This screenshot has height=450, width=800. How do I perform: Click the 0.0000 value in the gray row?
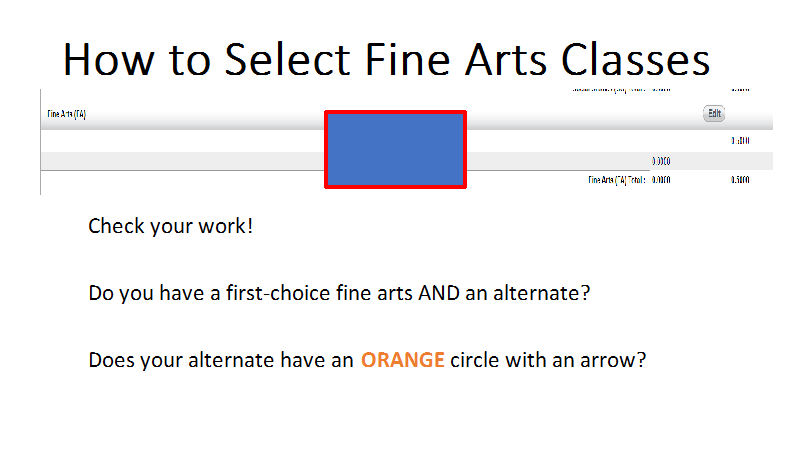click(x=661, y=161)
